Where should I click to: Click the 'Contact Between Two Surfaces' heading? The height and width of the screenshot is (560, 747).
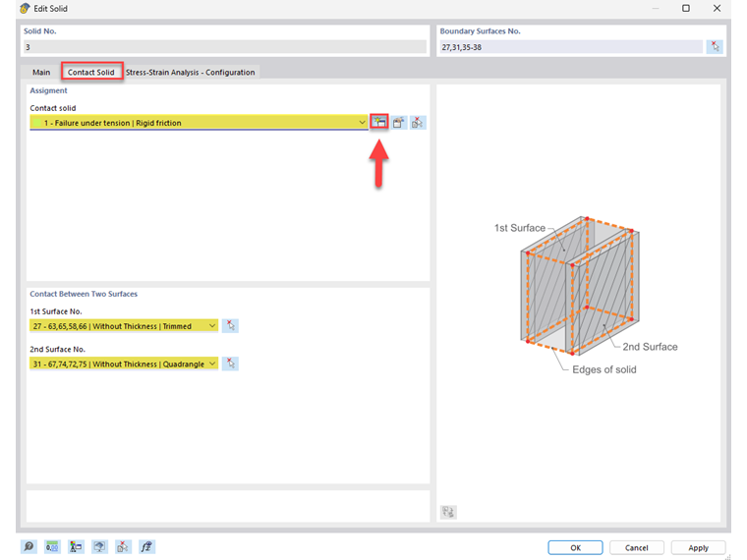point(84,294)
